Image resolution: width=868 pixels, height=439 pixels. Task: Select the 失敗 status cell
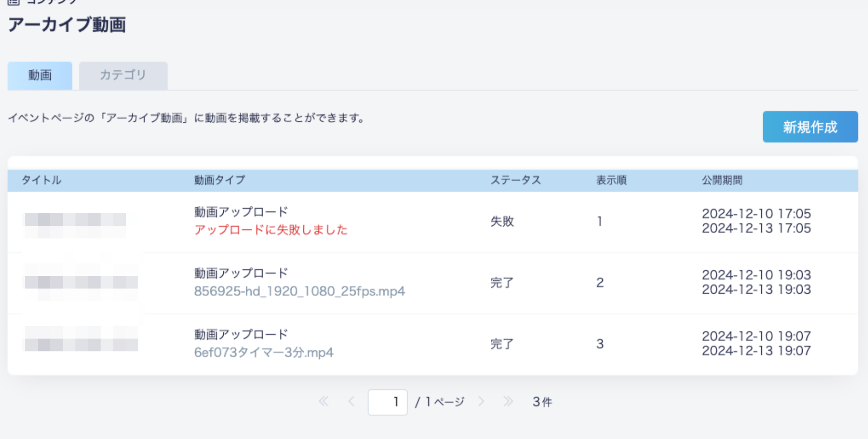click(502, 221)
